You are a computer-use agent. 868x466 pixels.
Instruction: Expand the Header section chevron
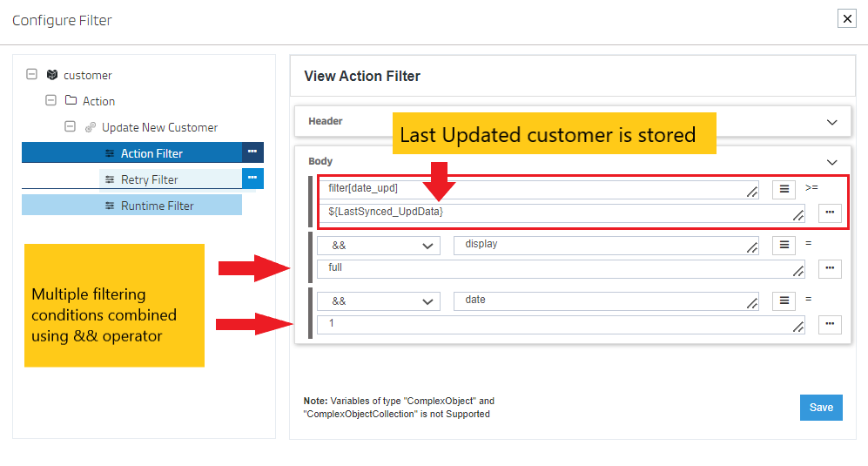(x=831, y=122)
